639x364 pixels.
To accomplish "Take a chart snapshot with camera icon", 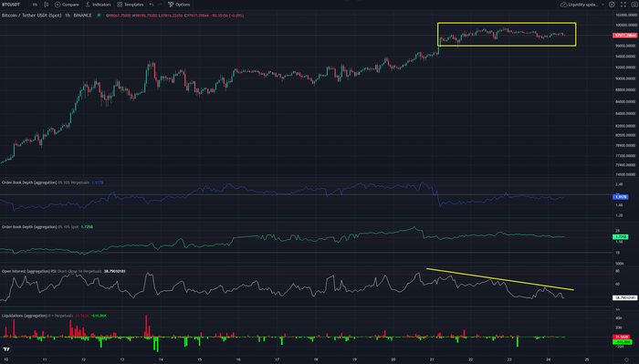I will [634, 5].
